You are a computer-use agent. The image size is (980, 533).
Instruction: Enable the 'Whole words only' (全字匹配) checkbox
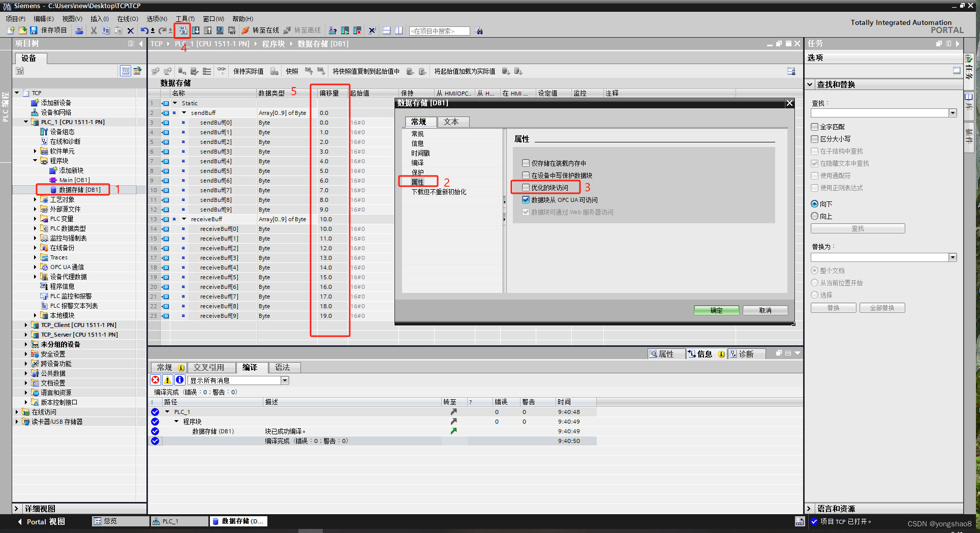(x=815, y=127)
